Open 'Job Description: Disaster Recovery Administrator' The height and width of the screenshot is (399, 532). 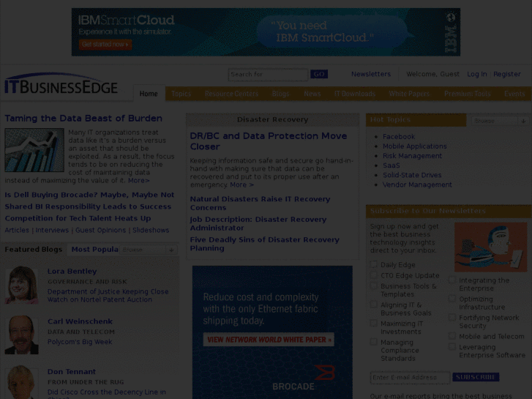click(258, 223)
